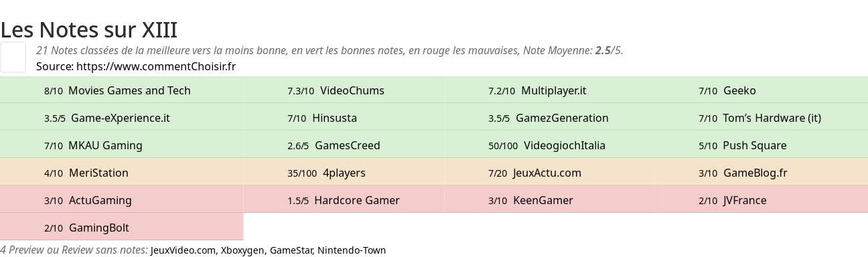The width and height of the screenshot is (868, 257).
Task: Open the MKAU Gaming review
Action: click(x=105, y=145)
